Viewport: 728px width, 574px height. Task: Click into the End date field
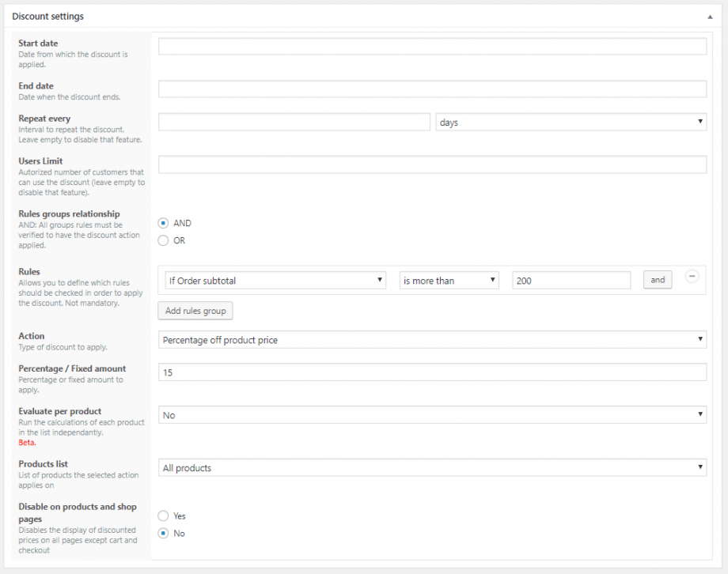click(x=432, y=89)
